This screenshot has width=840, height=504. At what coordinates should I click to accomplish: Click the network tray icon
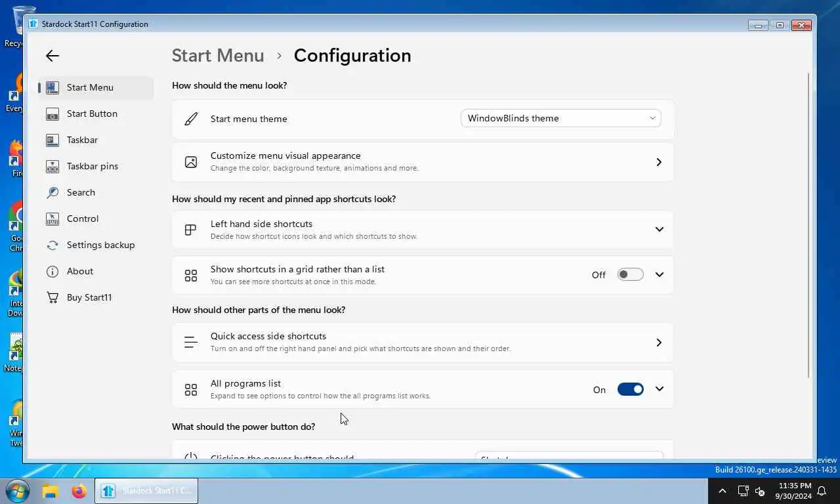pyautogui.click(x=743, y=491)
